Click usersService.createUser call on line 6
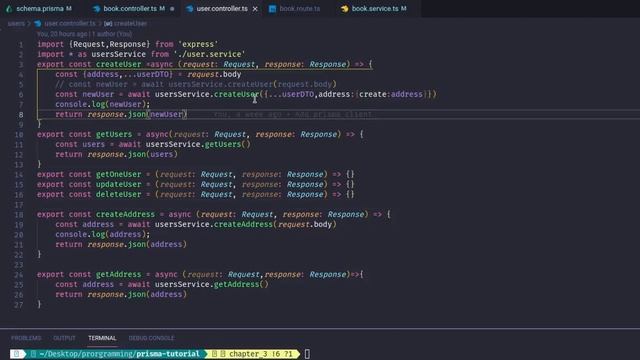Image resolution: width=640 pixels, height=360 pixels. (207, 94)
